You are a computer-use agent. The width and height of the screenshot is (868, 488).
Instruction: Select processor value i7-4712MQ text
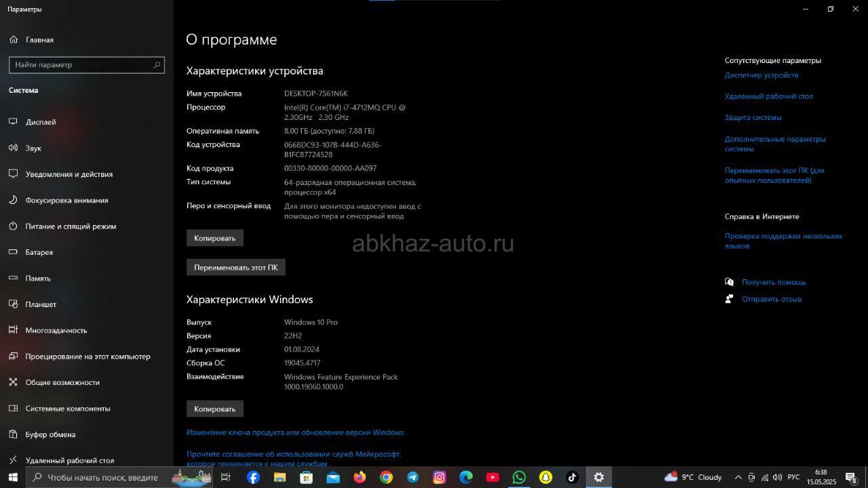[x=344, y=113]
